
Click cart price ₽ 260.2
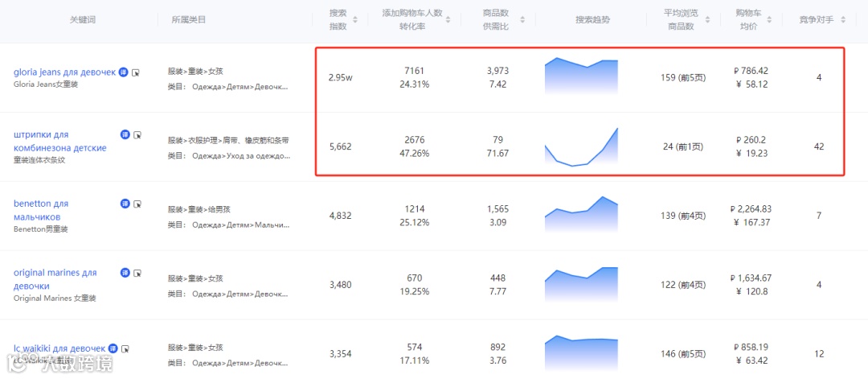point(751,140)
